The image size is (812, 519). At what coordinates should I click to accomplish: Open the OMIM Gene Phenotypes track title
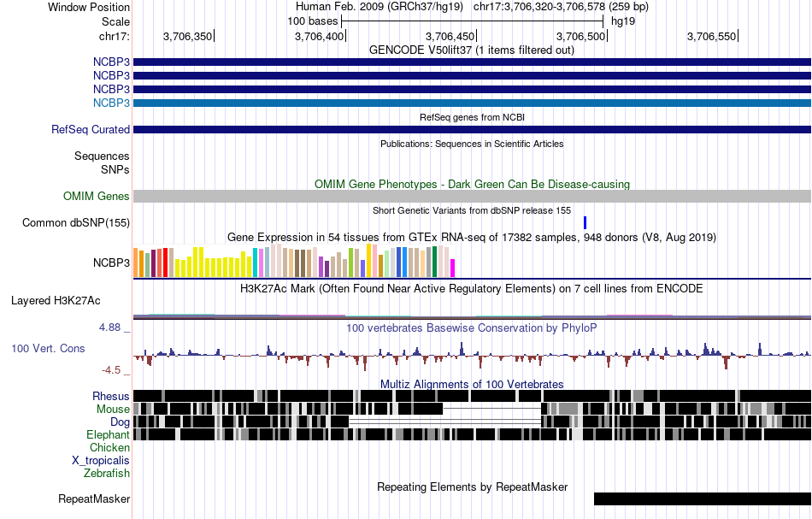point(472,185)
